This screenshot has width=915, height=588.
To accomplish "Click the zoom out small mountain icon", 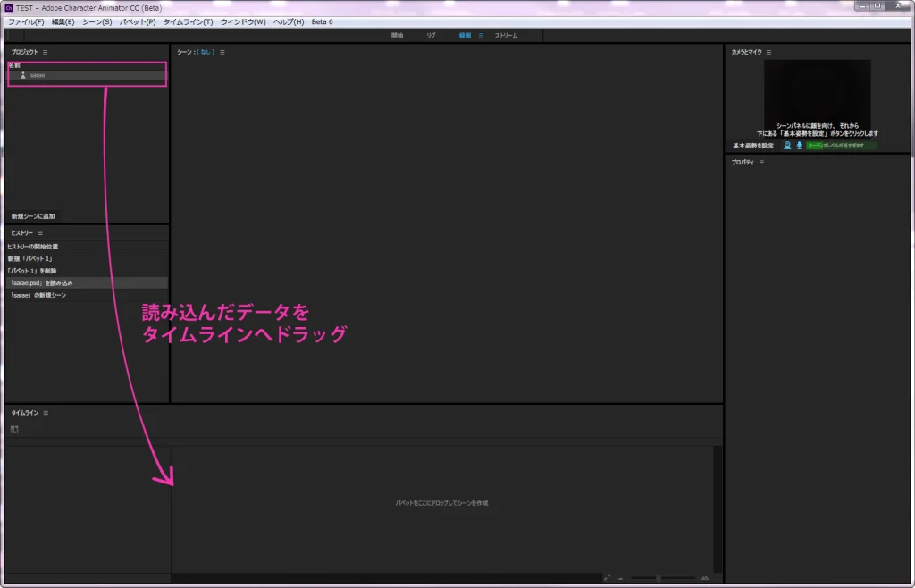I will [x=620, y=579].
